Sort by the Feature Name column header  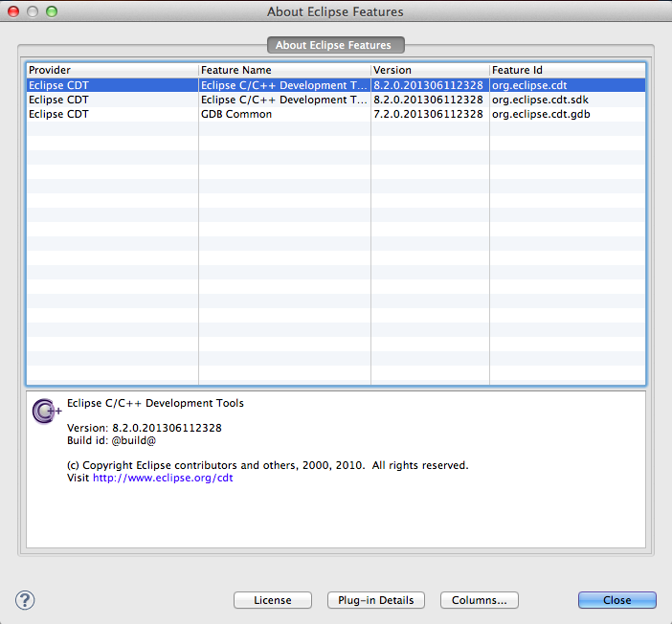tap(283, 70)
